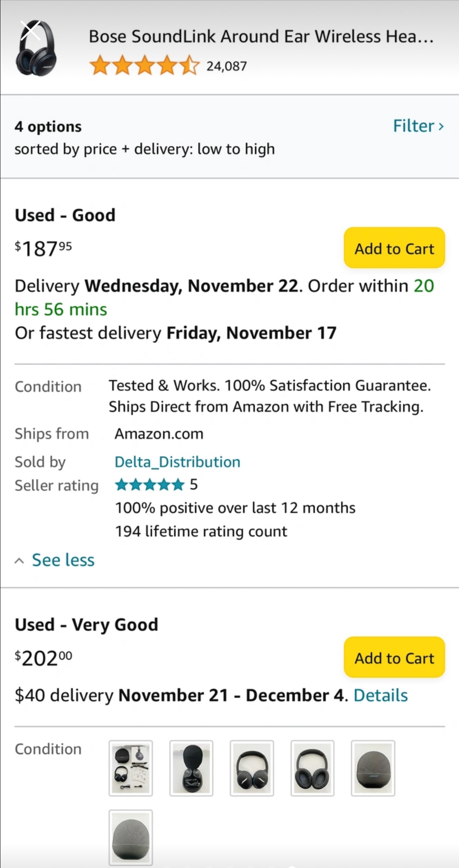Viewport: 459px width, 868px height.
Task: Open the 24,087 ratings count
Action: (227, 66)
